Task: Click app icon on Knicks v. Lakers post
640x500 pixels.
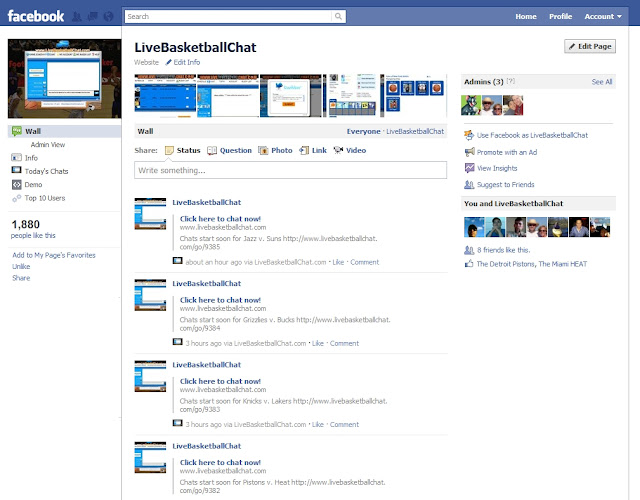Action: pyautogui.click(x=177, y=423)
